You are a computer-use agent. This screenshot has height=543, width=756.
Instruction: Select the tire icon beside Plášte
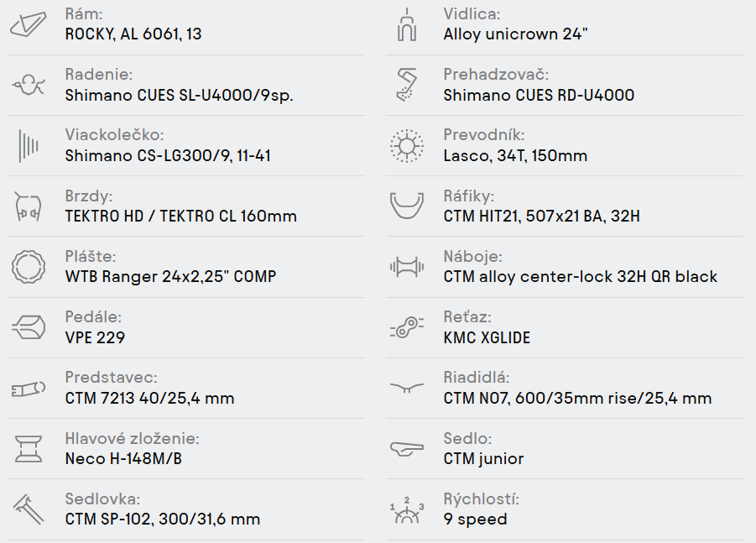(29, 267)
